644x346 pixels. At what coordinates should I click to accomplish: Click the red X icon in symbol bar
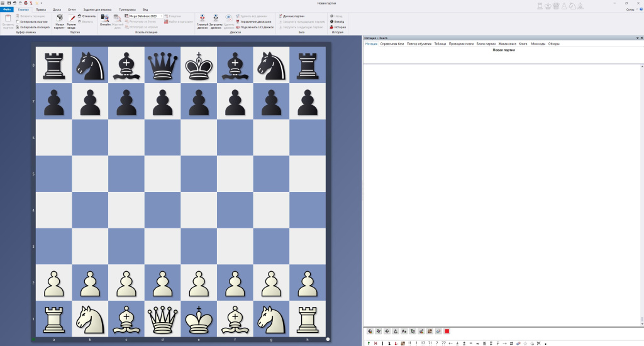pos(375,343)
